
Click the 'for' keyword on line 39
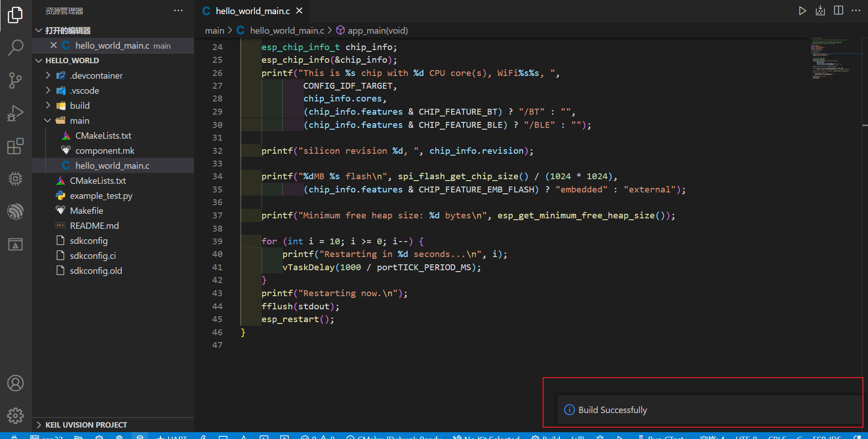pos(269,241)
